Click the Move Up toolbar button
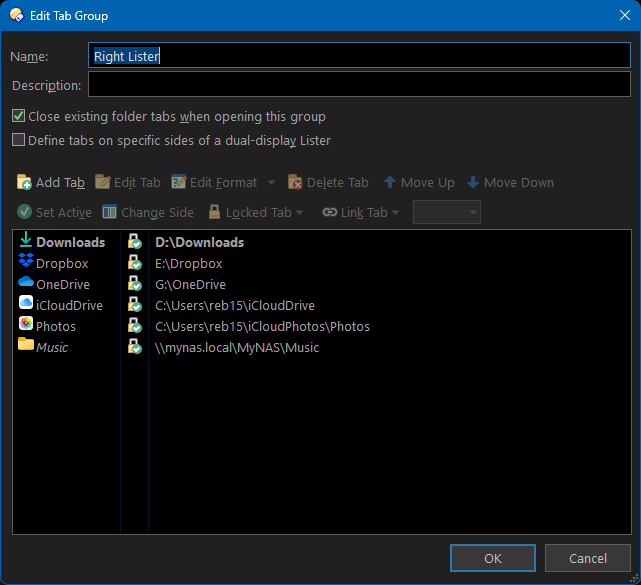 tap(419, 182)
